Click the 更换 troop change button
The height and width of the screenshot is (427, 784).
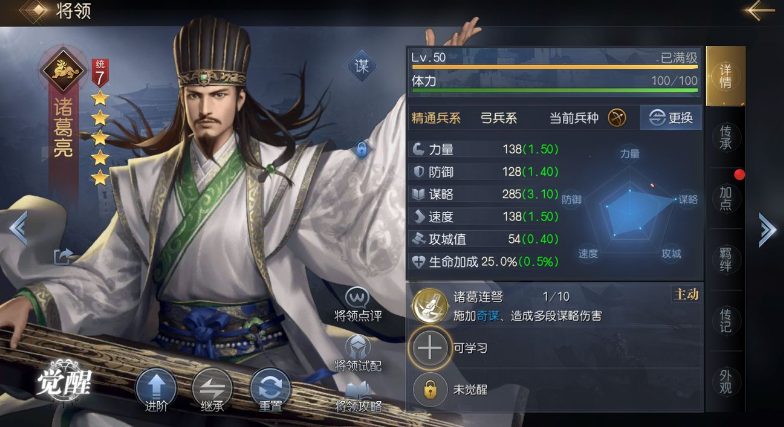[671, 118]
